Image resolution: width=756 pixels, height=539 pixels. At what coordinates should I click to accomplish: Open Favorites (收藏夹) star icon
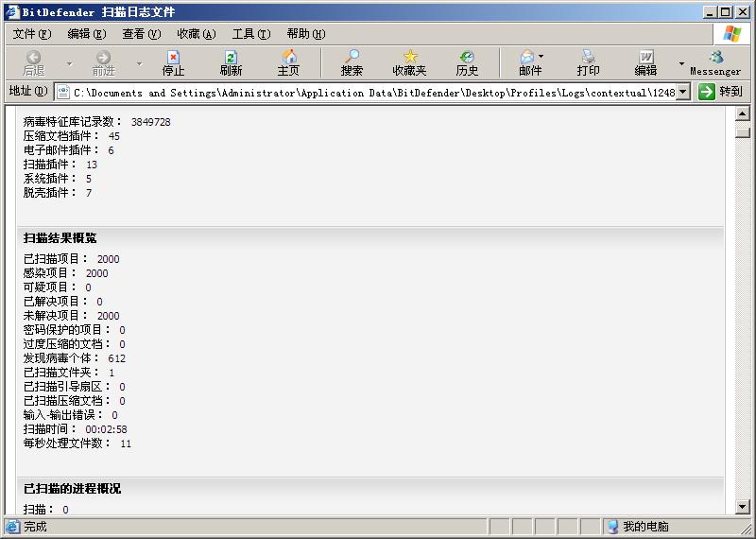[410, 57]
